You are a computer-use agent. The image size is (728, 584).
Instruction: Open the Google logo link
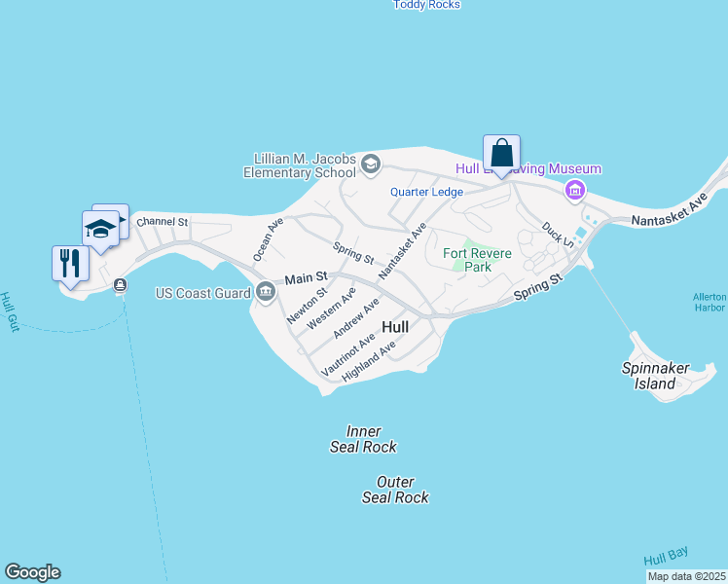[x=33, y=572]
